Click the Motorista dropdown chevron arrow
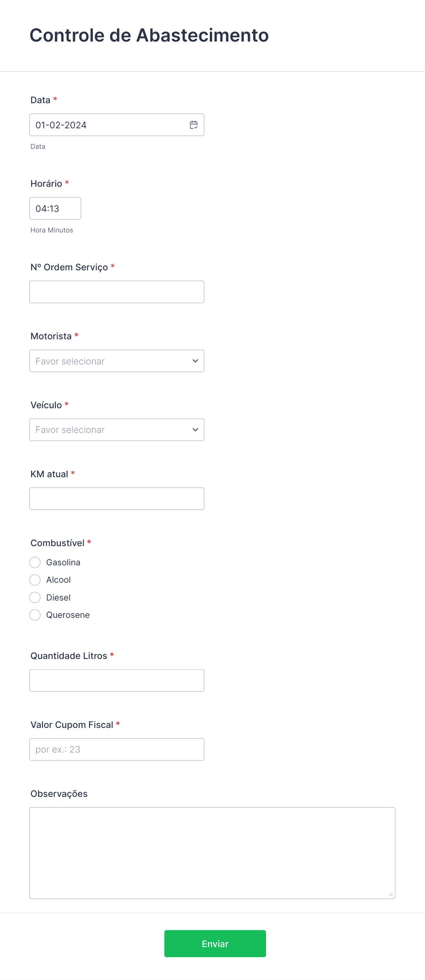This screenshot has height=980, width=425. tap(195, 361)
